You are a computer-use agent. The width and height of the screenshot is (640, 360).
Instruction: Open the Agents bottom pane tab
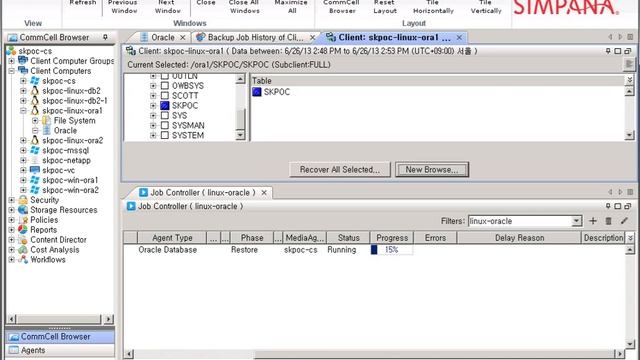tap(60, 350)
